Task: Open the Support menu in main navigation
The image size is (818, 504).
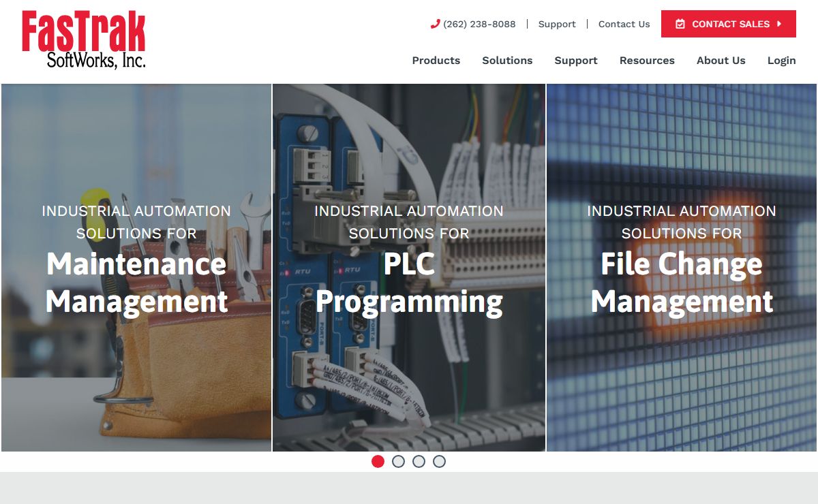Action: pos(576,60)
